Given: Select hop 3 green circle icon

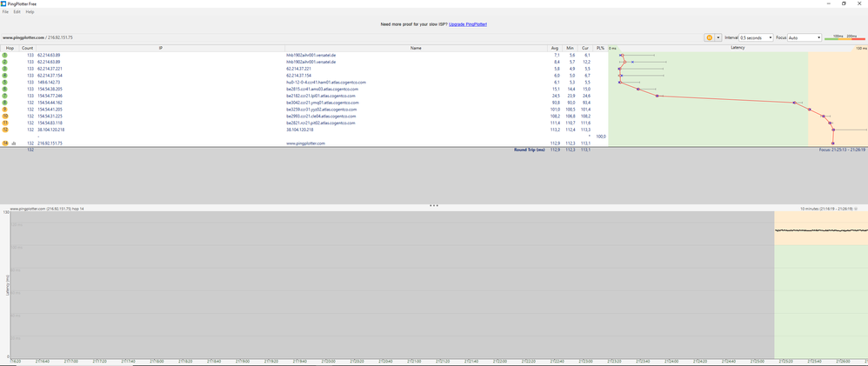Looking at the screenshot, I should [x=5, y=69].
